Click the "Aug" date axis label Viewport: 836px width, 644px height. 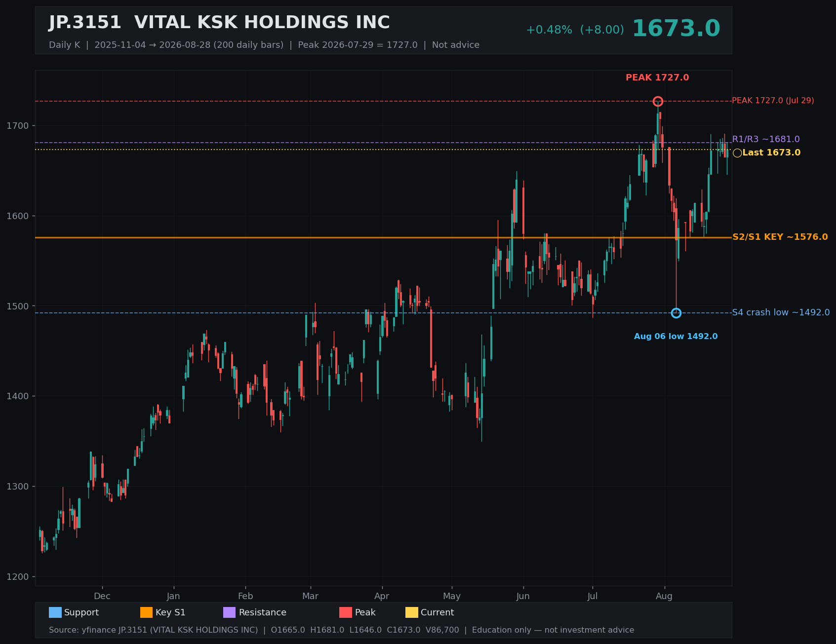[664, 596]
